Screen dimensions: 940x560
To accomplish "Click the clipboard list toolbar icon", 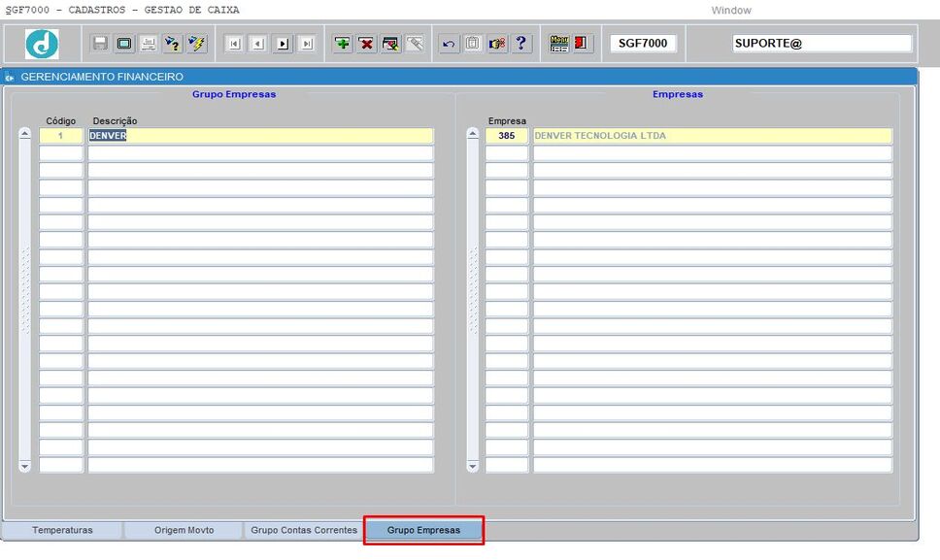I will pyautogui.click(x=472, y=43).
